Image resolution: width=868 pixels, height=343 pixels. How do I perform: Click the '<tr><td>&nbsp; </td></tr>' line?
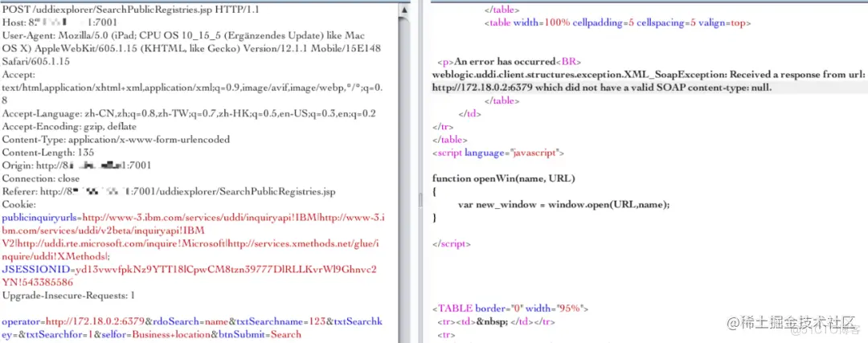(x=496, y=321)
